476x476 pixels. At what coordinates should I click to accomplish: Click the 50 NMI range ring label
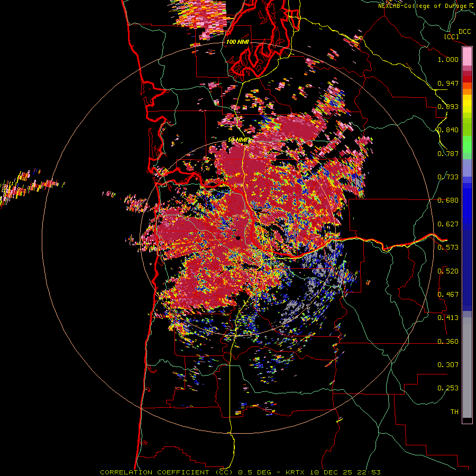click(x=238, y=140)
